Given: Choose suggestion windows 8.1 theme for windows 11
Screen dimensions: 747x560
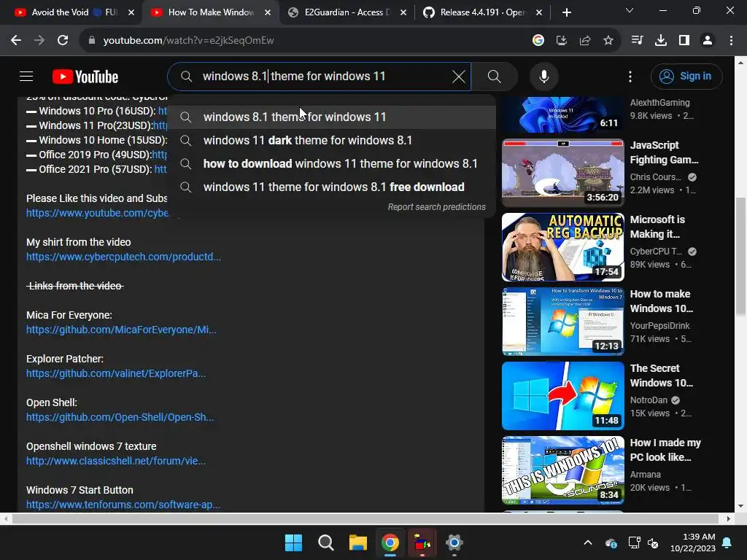Looking at the screenshot, I should coord(332,117).
